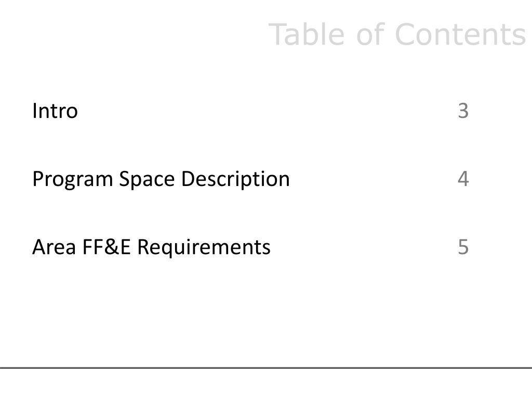Place cursor on the word "Requirements"
532x399 pixels.
tap(204, 248)
